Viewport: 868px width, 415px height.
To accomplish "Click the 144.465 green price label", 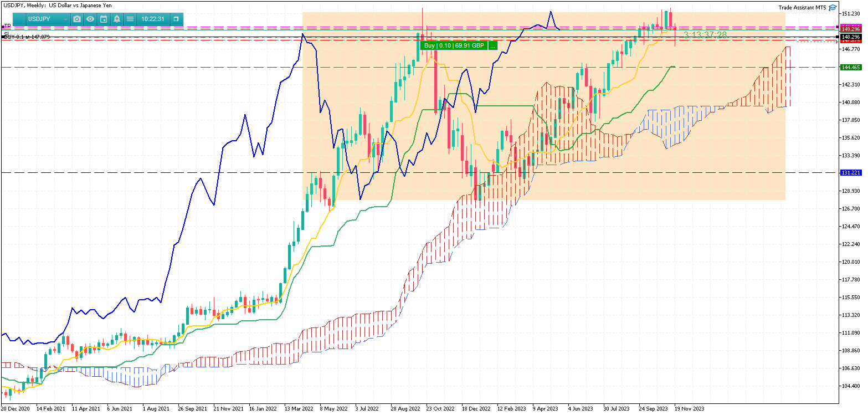I will (x=850, y=67).
